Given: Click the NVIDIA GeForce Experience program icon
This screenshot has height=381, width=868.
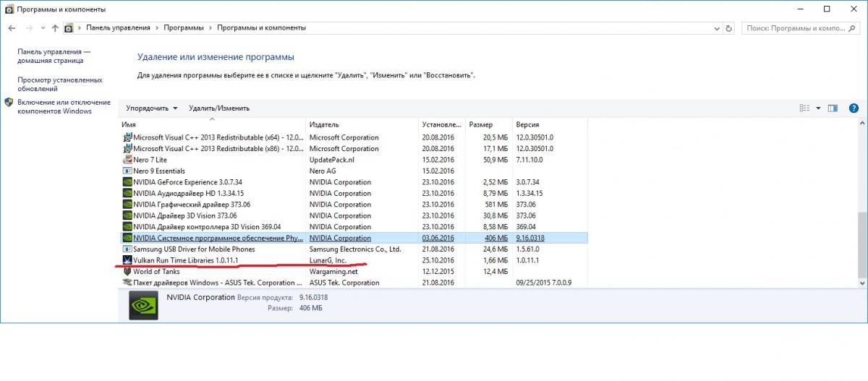Looking at the screenshot, I should 127,182.
